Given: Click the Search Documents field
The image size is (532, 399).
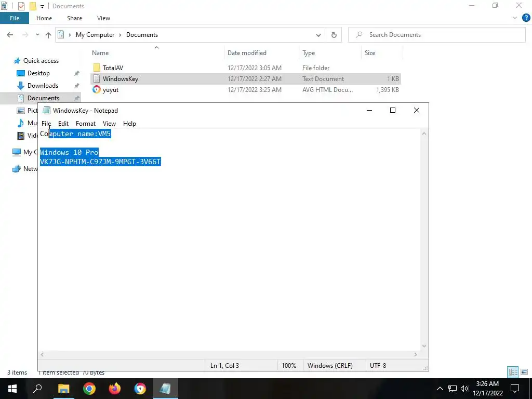Looking at the screenshot, I should point(437,35).
